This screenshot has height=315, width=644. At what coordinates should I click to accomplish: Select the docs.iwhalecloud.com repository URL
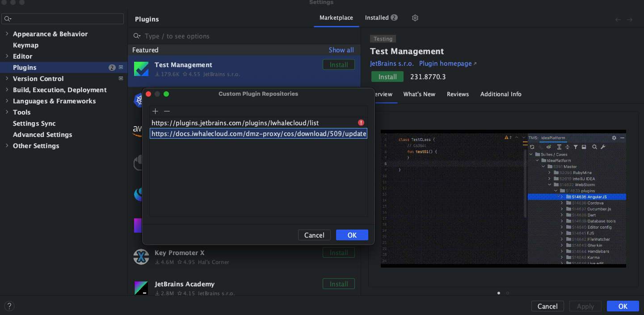(x=258, y=134)
